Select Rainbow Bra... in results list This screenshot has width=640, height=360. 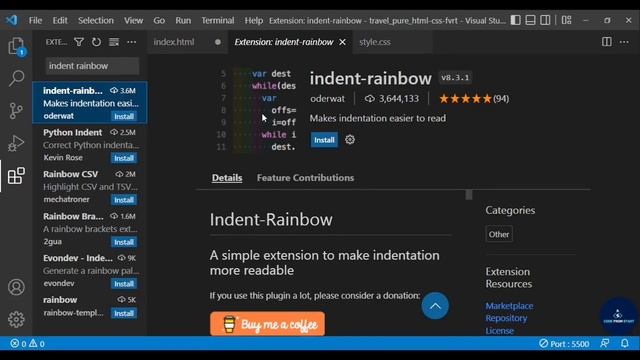pyautogui.click(x=90, y=229)
